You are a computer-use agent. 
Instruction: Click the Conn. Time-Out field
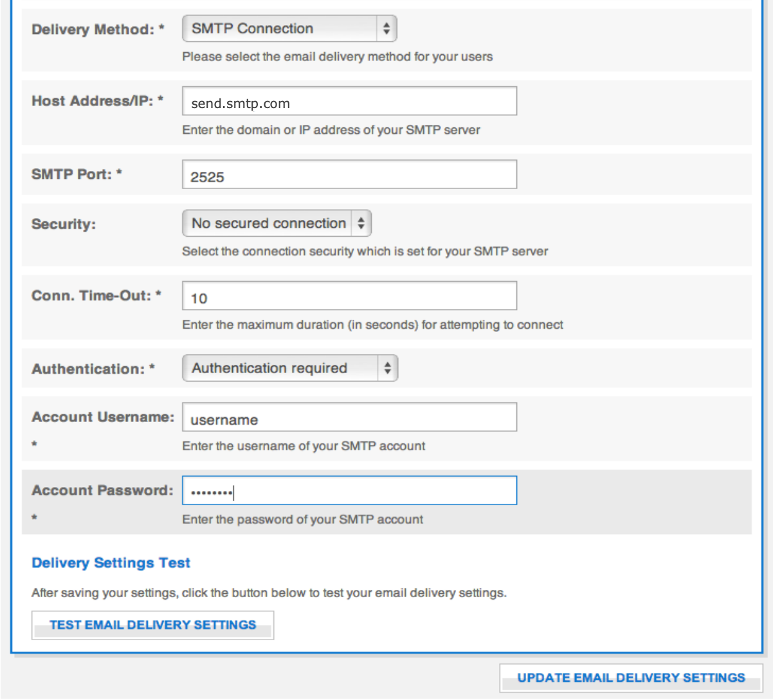pos(350,295)
